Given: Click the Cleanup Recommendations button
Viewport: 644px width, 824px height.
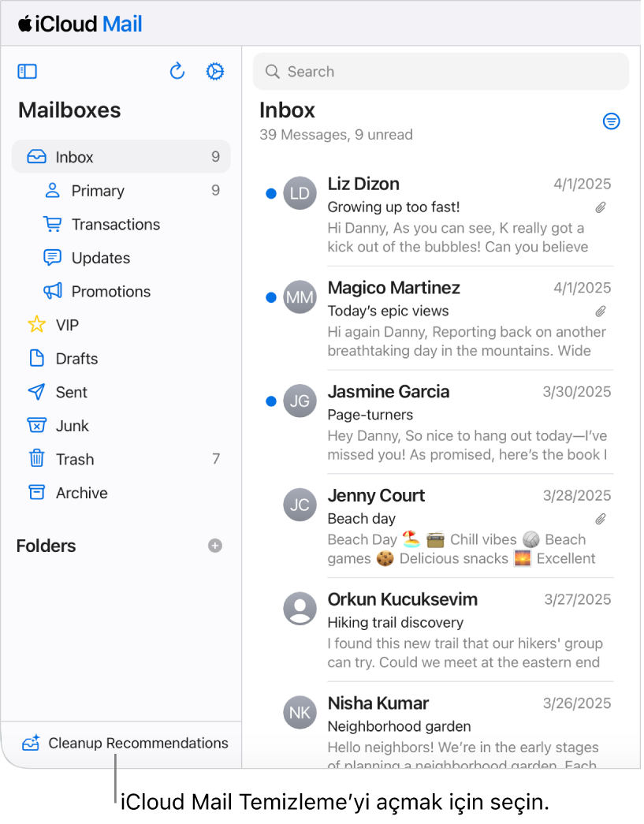Looking at the screenshot, I should point(125,743).
